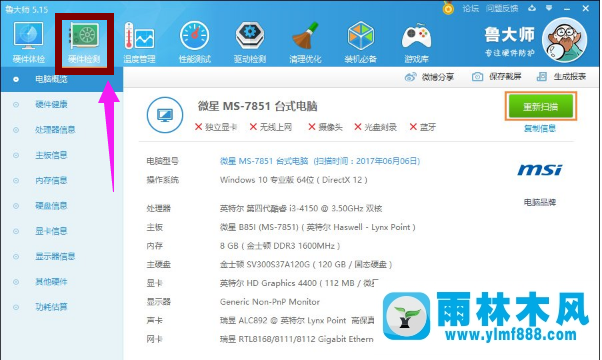Click the MSI brand logo
The image size is (602, 360).
[x=540, y=170]
